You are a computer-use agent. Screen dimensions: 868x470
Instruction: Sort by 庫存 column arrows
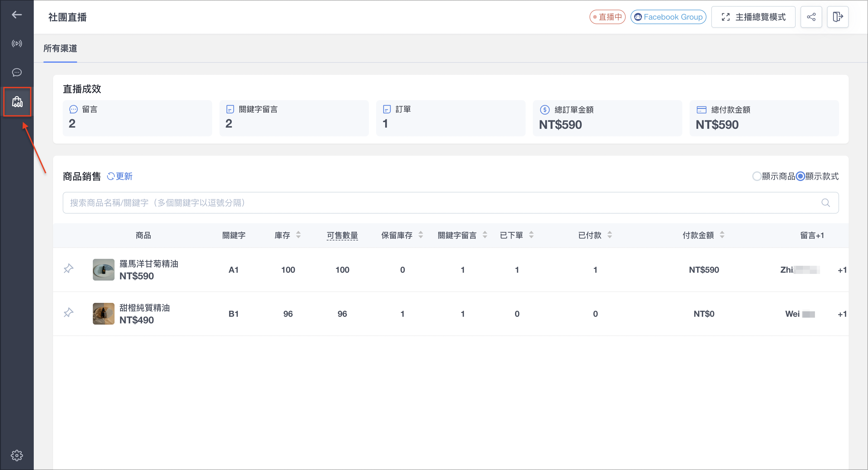point(298,235)
